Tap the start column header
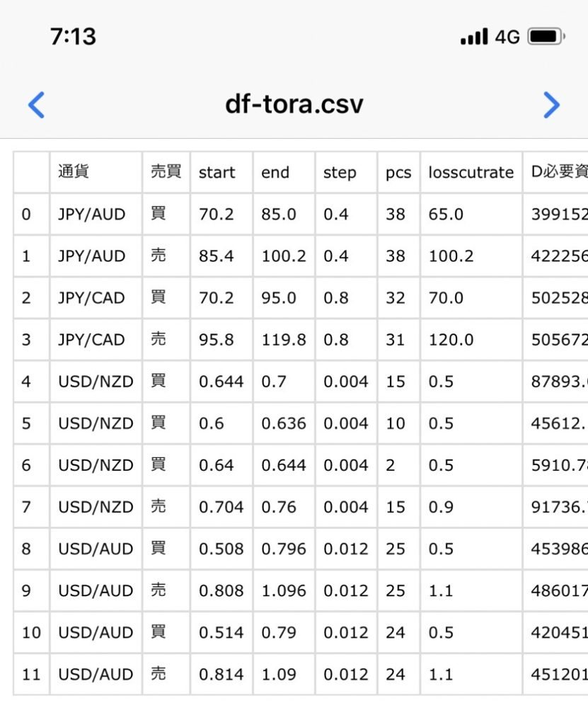The image size is (588, 725). click(217, 173)
